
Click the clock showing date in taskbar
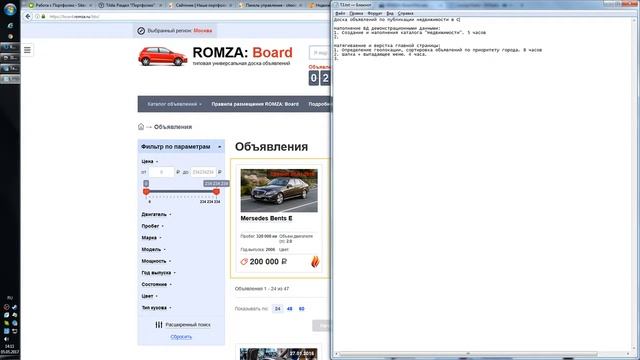(x=9, y=349)
